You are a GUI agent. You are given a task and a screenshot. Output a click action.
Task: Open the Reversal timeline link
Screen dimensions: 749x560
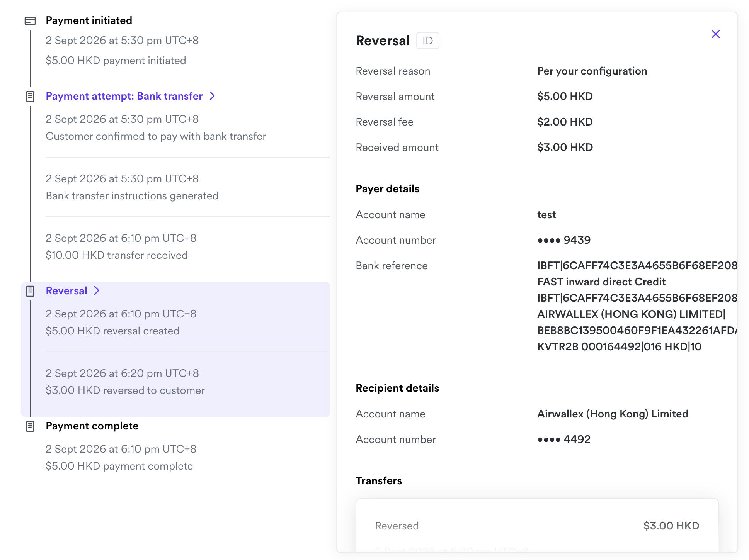[66, 291]
